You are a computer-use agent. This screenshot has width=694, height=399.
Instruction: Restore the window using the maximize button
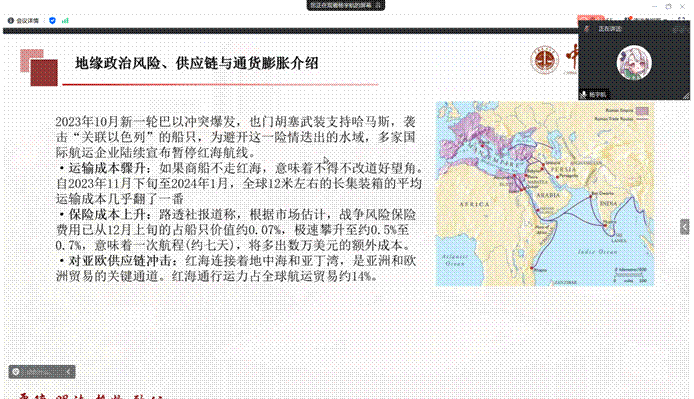668,6
